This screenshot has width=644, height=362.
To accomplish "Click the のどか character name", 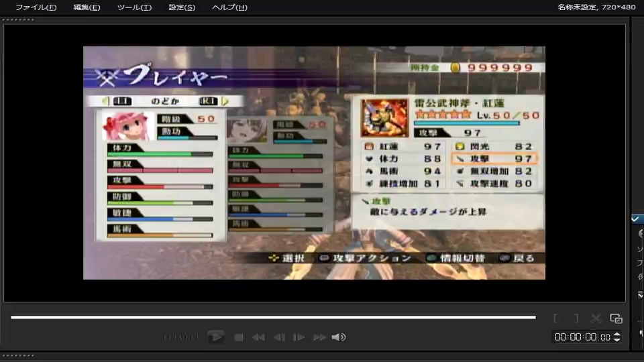I will click(165, 101).
